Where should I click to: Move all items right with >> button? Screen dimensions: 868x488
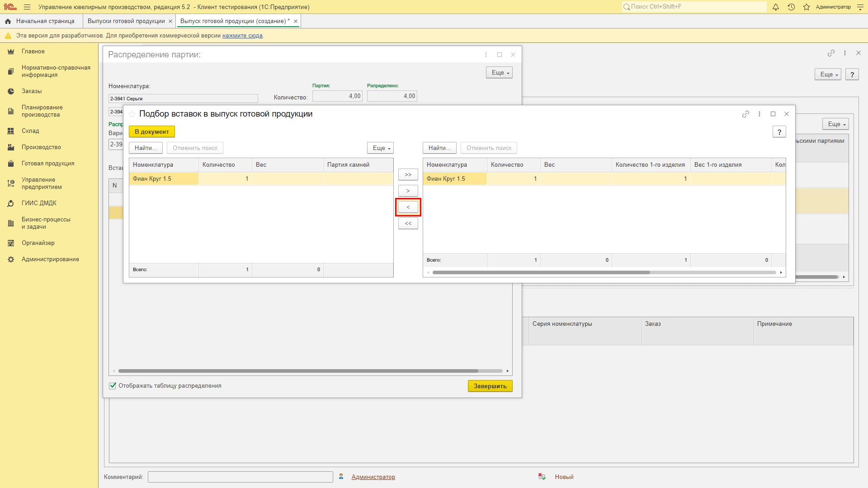[x=408, y=175]
